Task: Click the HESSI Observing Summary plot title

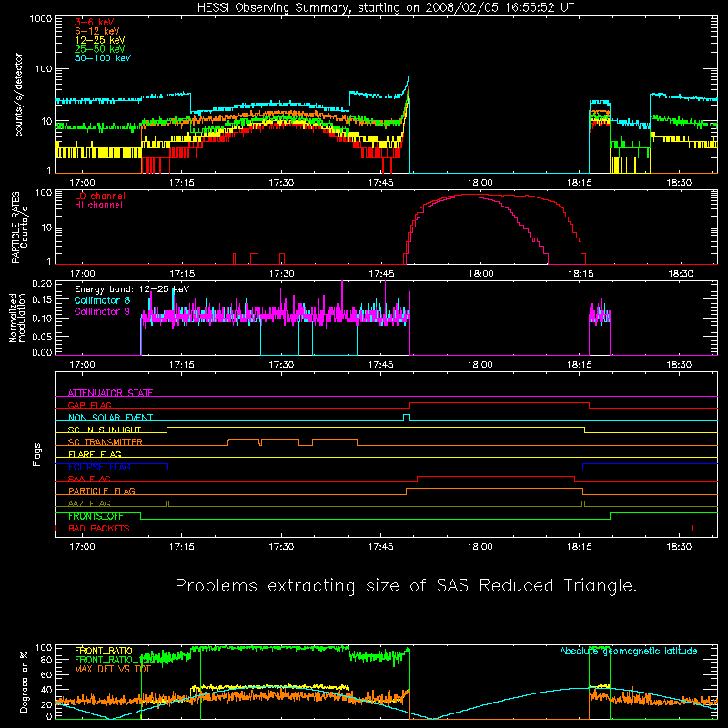Action: 386,8
